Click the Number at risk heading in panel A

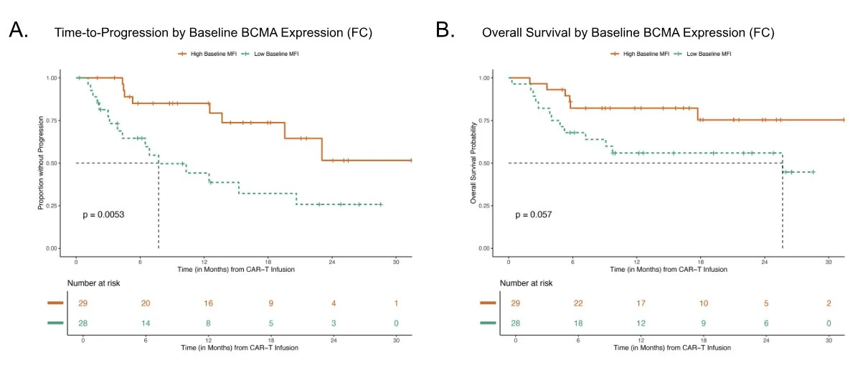(93, 283)
